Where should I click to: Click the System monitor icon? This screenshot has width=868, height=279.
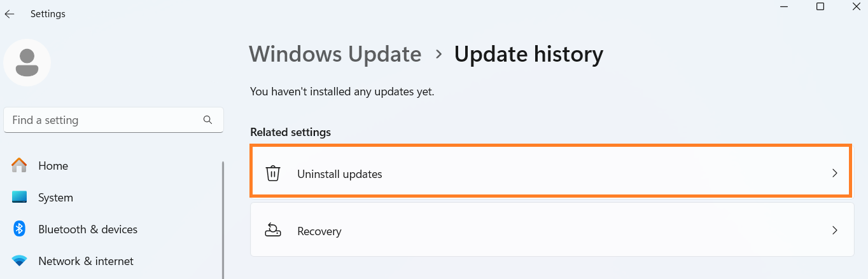click(20, 198)
